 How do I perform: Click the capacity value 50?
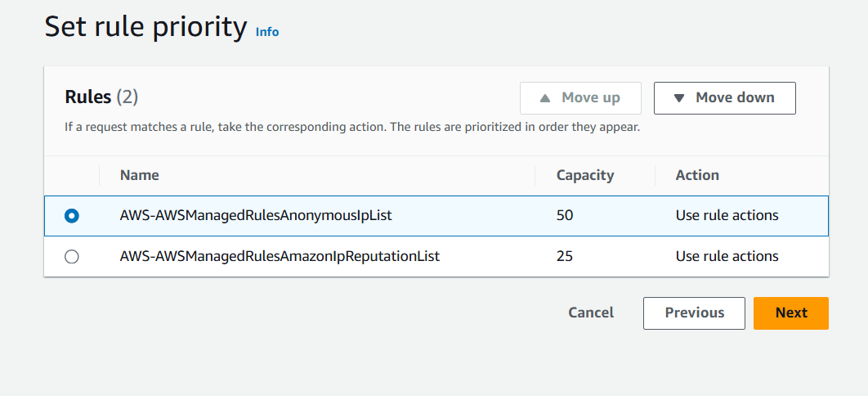pyautogui.click(x=565, y=216)
